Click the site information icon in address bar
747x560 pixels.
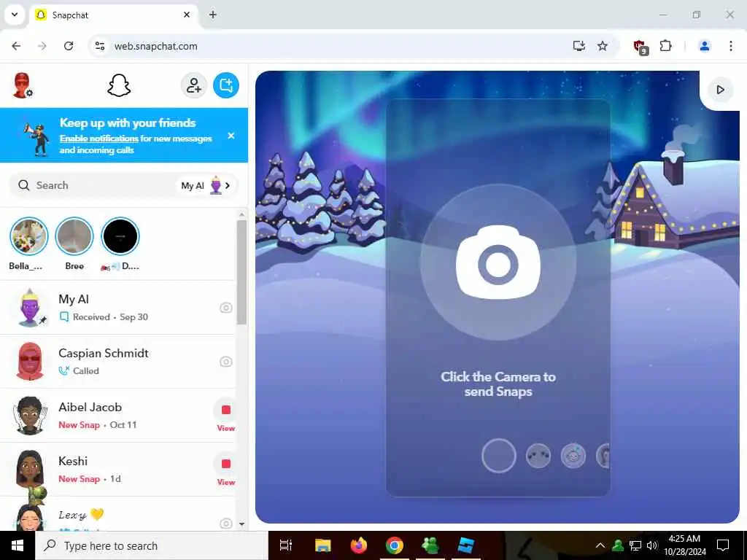coord(99,46)
